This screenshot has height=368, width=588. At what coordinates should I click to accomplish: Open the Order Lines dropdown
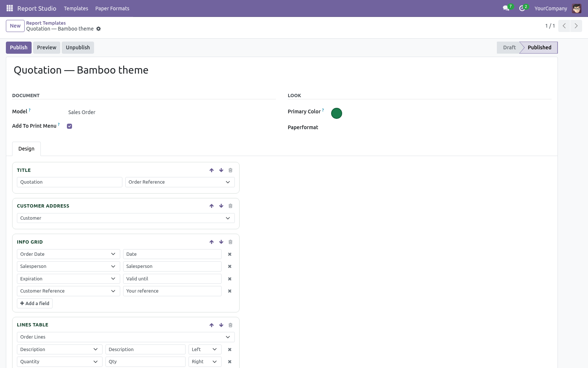tap(126, 337)
